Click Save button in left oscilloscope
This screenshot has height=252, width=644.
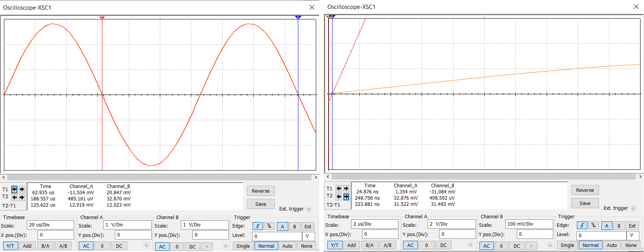tap(261, 204)
